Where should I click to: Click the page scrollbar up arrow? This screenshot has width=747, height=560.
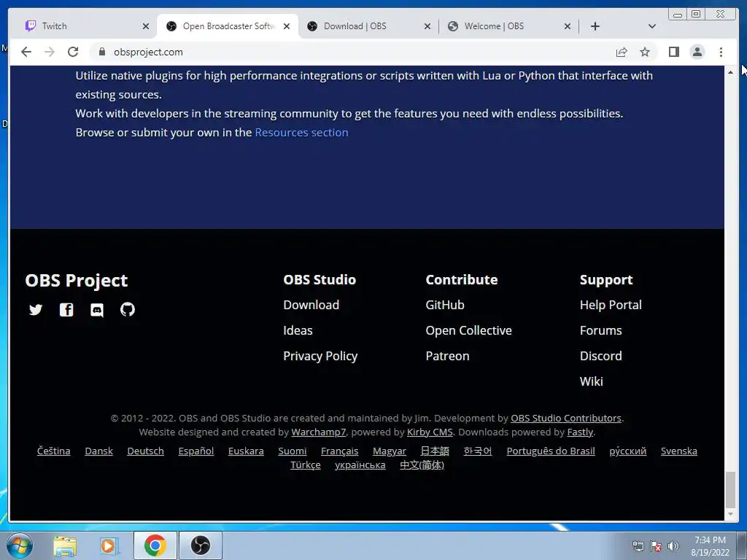tap(730, 72)
